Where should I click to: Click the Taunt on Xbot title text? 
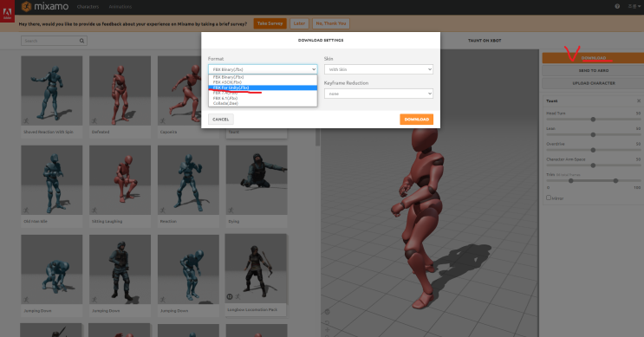(485, 41)
